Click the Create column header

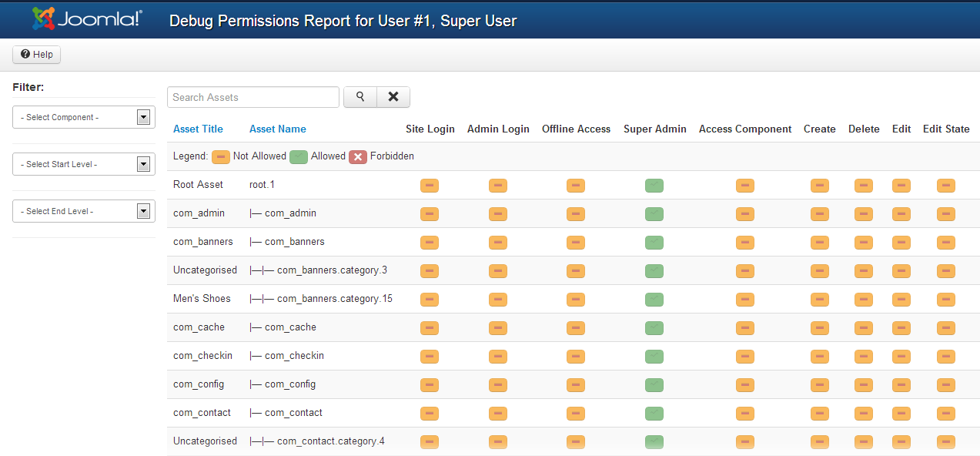pos(820,129)
